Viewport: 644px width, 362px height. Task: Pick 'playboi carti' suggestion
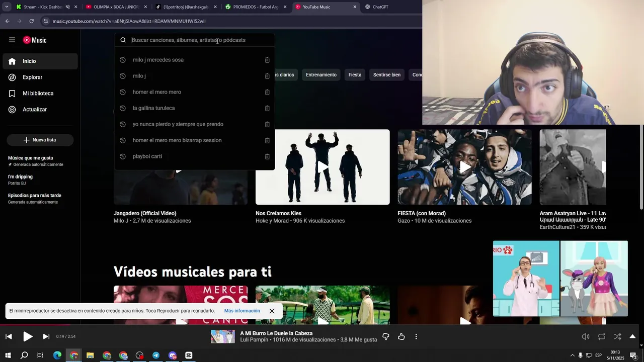194,156
